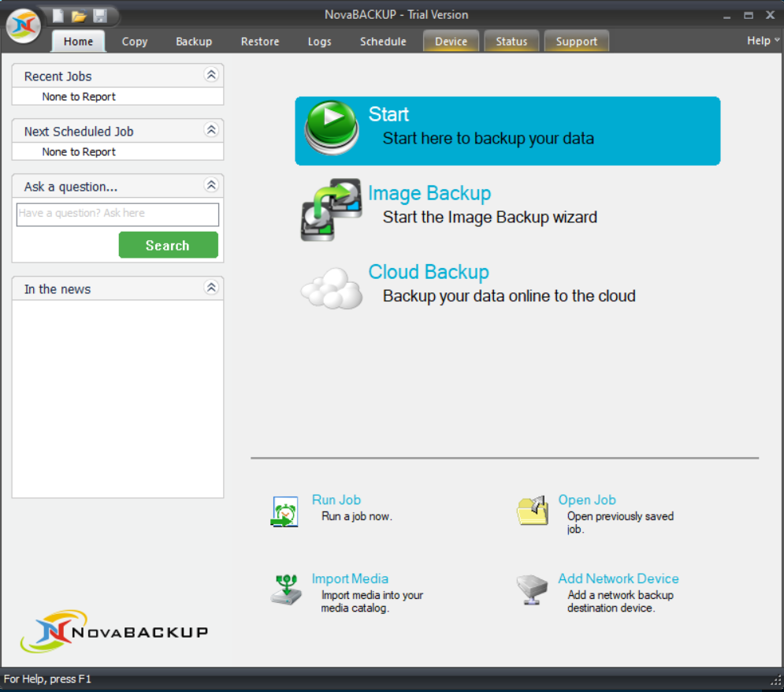Image resolution: width=784 pixels, height=692 pixels.
Task: Collapse the Recent Jobs panel
Action: [x=210, y=76]
